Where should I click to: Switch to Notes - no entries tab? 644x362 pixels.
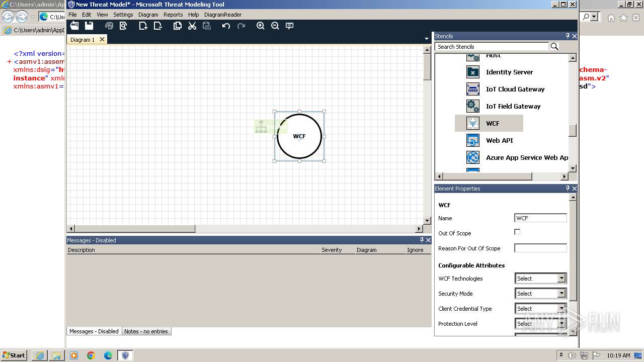[x=146, y=331]
